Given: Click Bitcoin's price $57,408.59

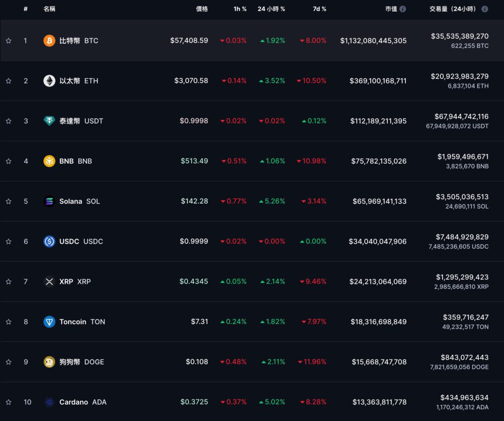Looking at the screenshot, I should click(189, 40).
